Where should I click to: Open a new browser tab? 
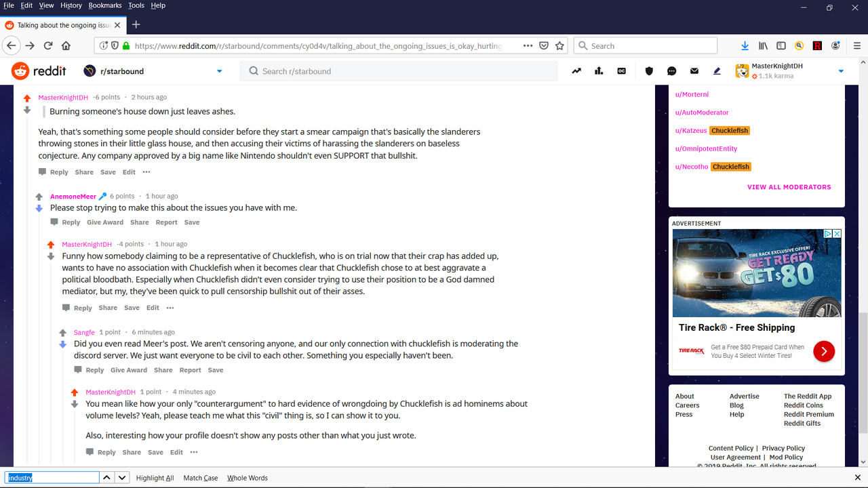[136, 25]
